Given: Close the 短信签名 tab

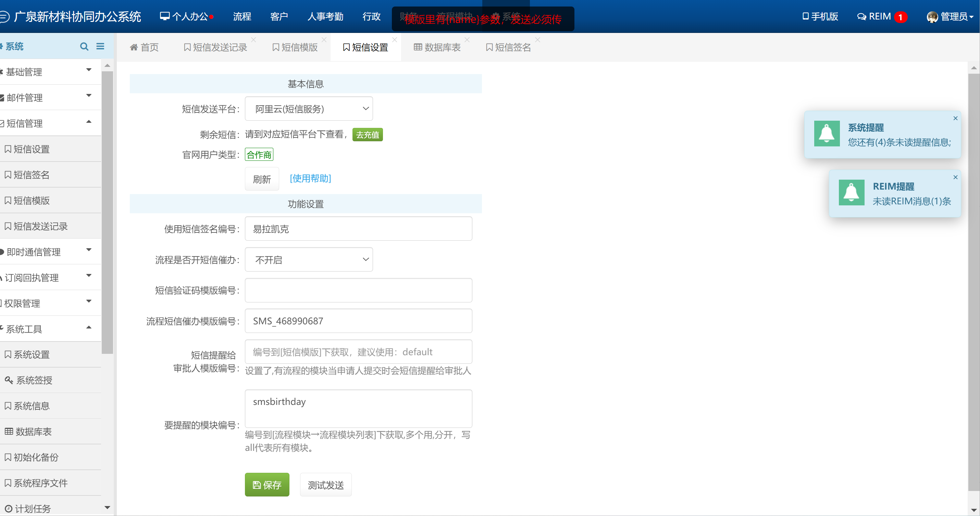Looking at the screenshot, I should (x=537, y=40).
